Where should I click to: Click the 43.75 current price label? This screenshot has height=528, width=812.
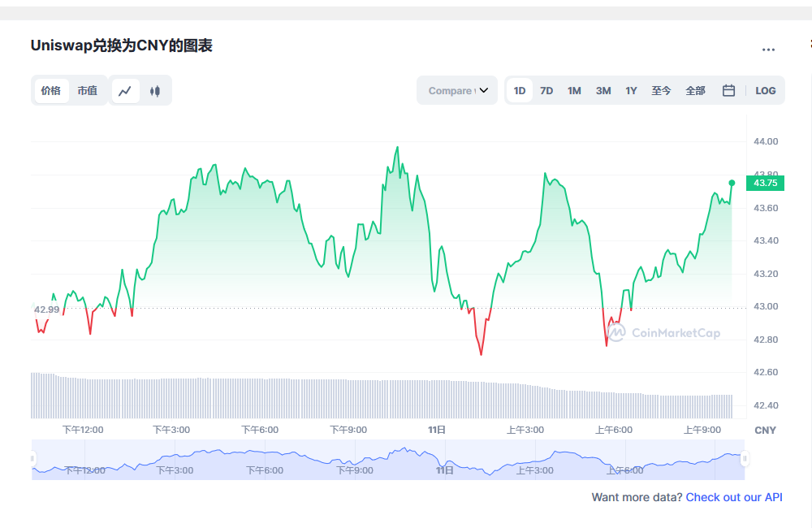(x=765, y=183)
